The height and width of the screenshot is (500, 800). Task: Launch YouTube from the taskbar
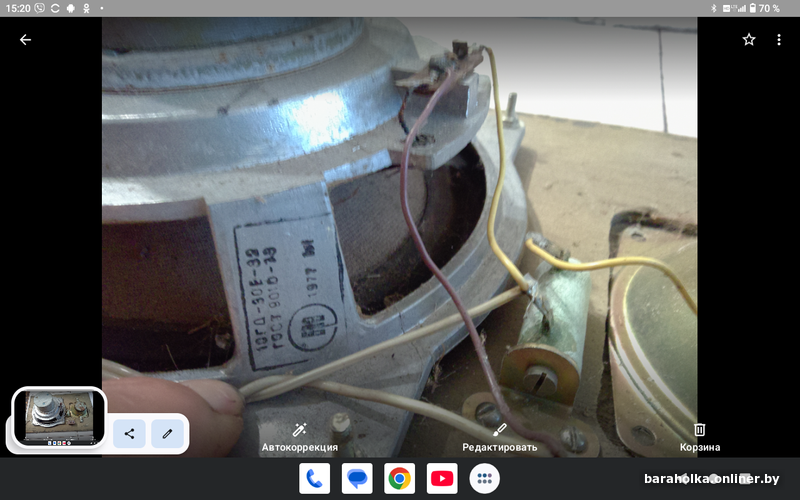click(x=442, y=479)
